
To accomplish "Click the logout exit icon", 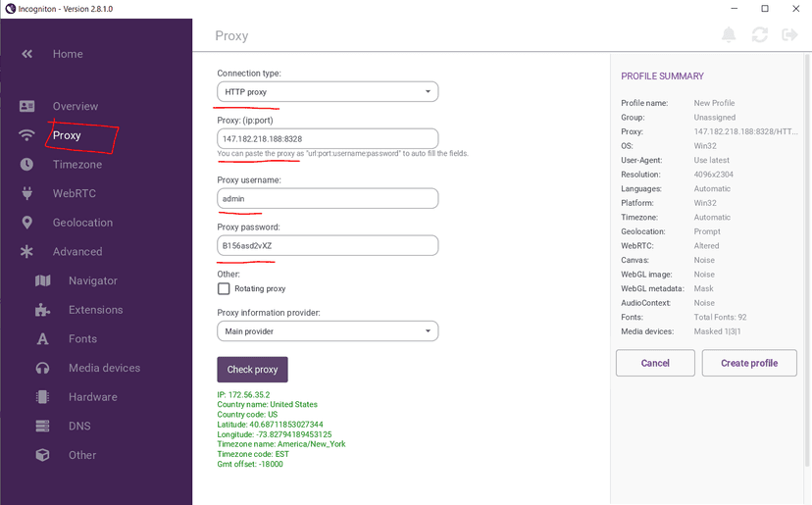I will [x=789, y=35].
